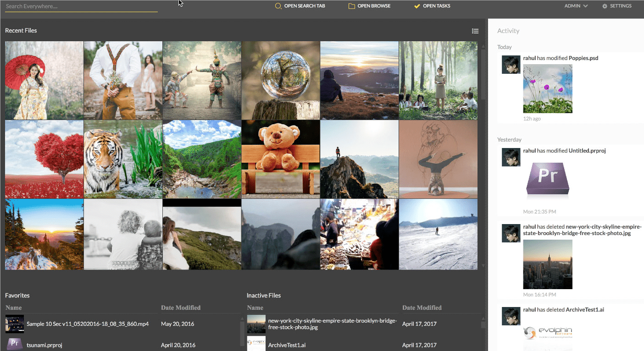
Task: Open the teddy bear on bench photo
Action: click(x=281, y=159)
